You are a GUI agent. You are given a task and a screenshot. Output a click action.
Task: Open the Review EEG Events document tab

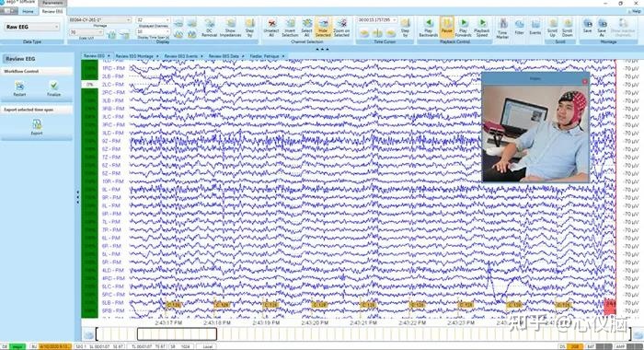coord(180,56)
